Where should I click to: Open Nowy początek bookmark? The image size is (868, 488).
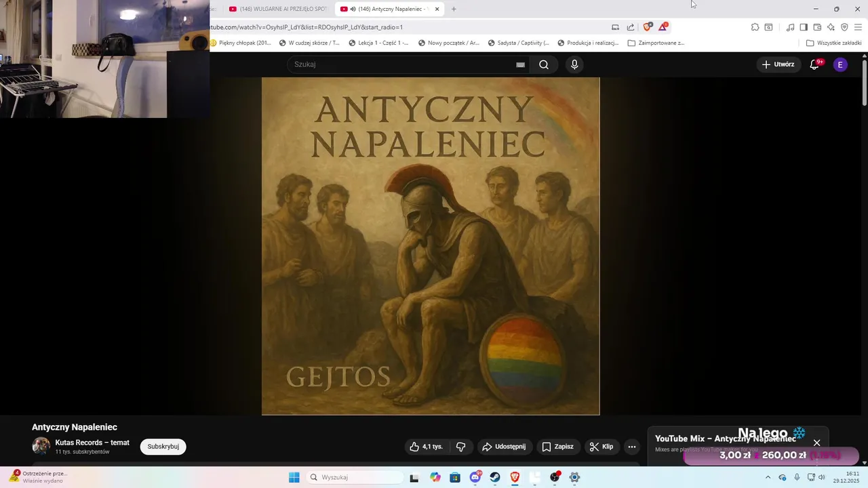coord(448,43)
